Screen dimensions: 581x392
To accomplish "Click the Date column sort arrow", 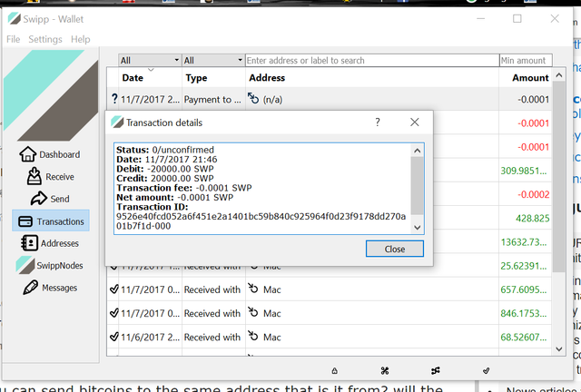I will point(151,69).
